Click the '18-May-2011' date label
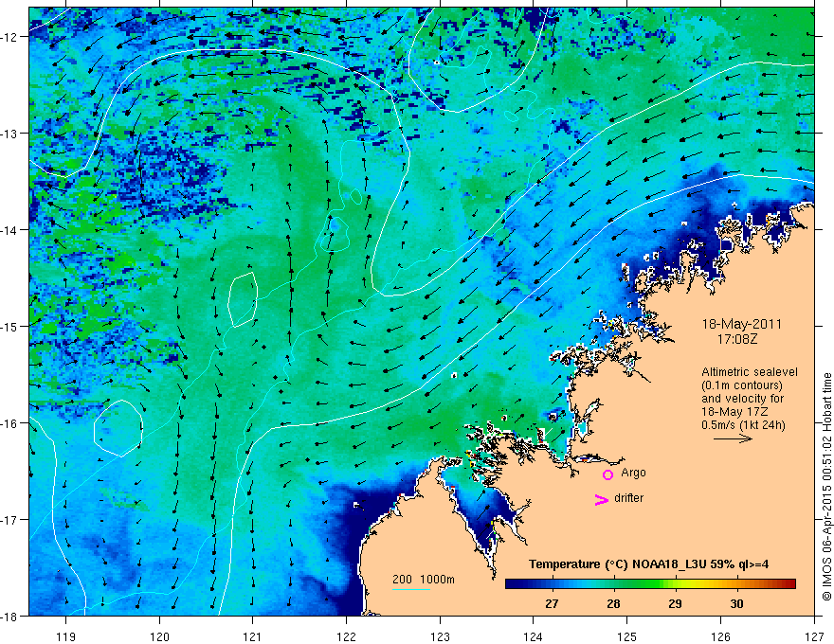 741,324
